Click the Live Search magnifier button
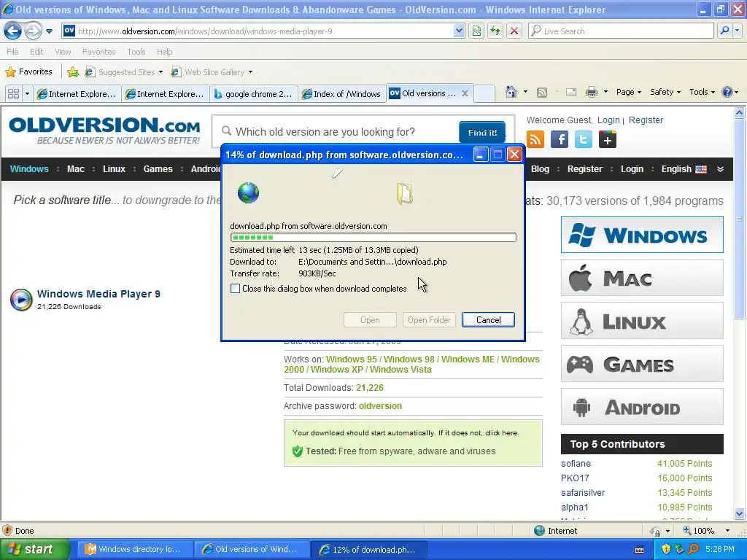747x560 pixels. tap(724, 31)
